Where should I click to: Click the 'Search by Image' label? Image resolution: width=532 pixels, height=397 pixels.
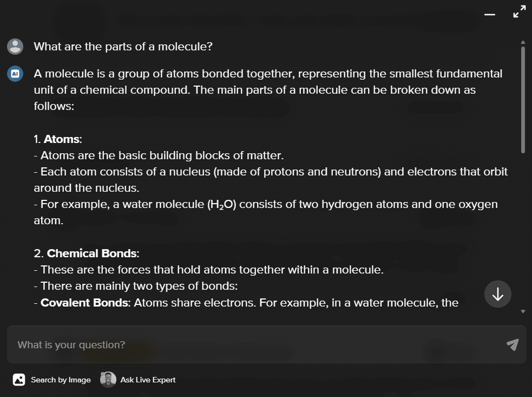tap(61, 380)
